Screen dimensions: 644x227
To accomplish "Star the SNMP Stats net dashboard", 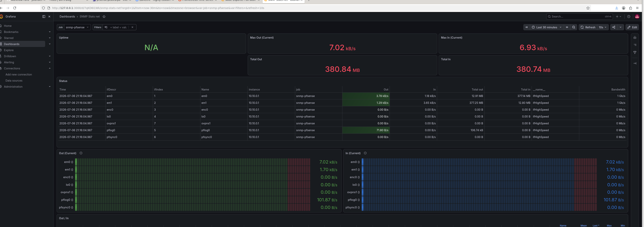I will click(x=104, y=17).
